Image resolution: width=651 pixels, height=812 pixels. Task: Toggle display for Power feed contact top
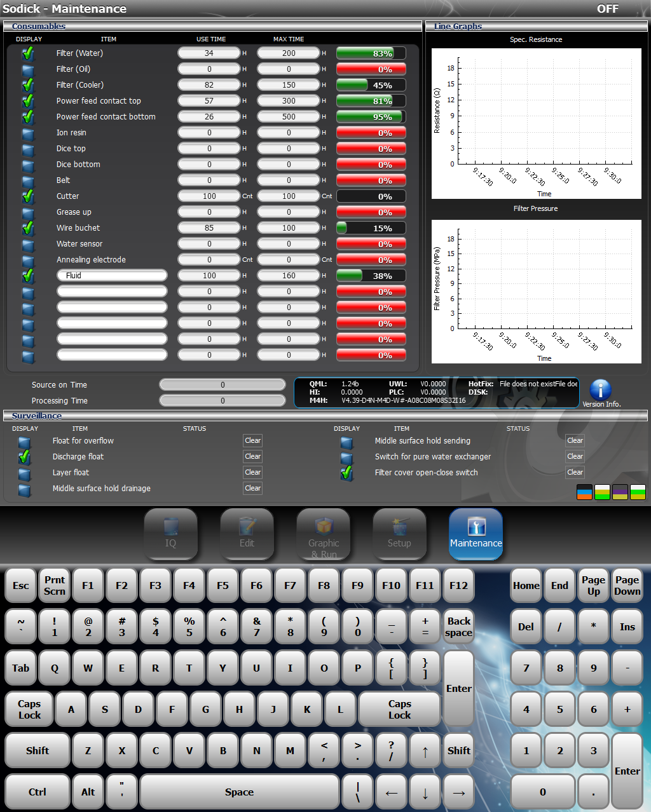pos(28,101)
